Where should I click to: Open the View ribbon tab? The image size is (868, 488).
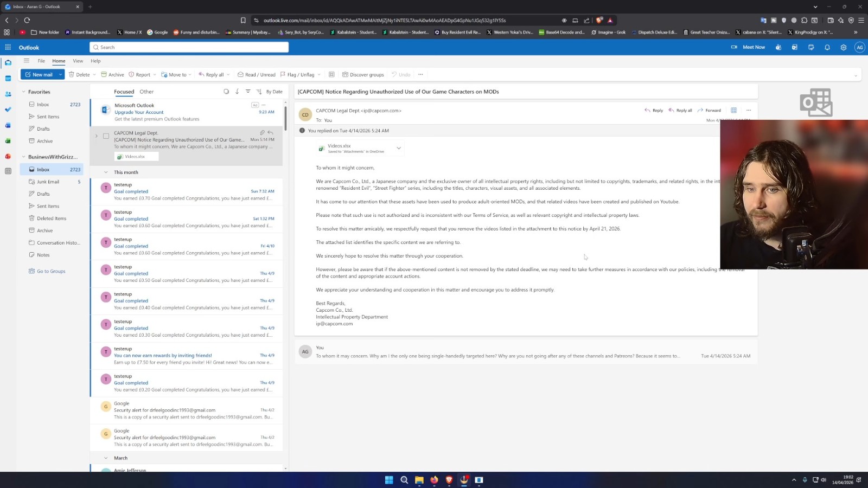[x=78, y=61]
